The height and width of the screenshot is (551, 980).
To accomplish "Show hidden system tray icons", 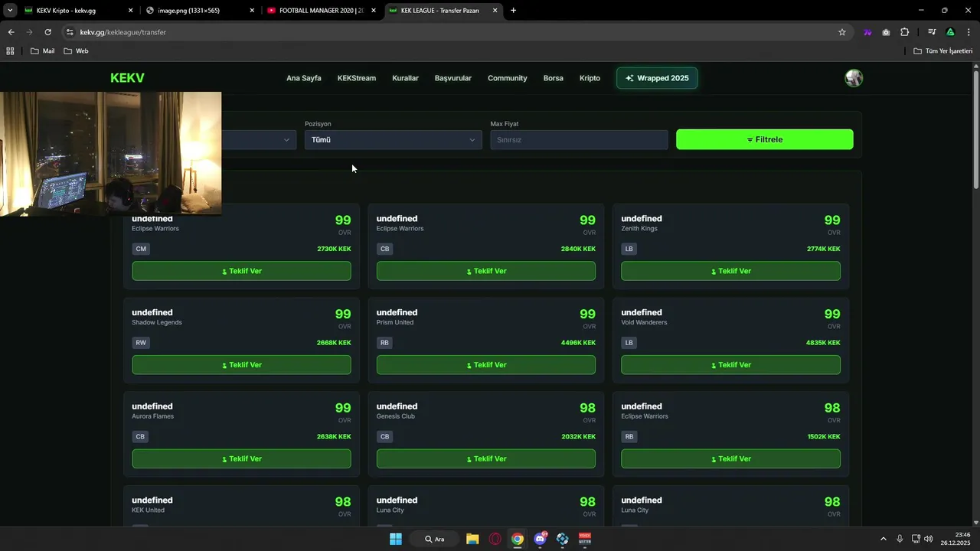I will tap(883, 539).
